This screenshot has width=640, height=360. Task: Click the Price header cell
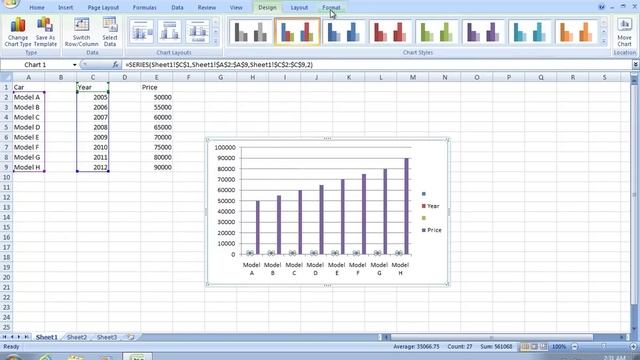156,87
